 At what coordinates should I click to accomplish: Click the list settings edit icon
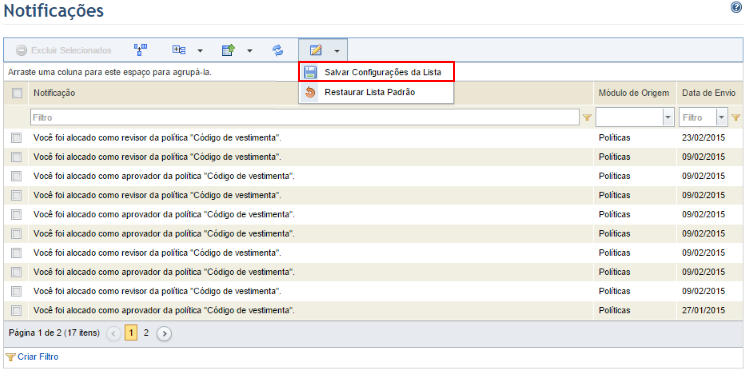click(315, 50)
